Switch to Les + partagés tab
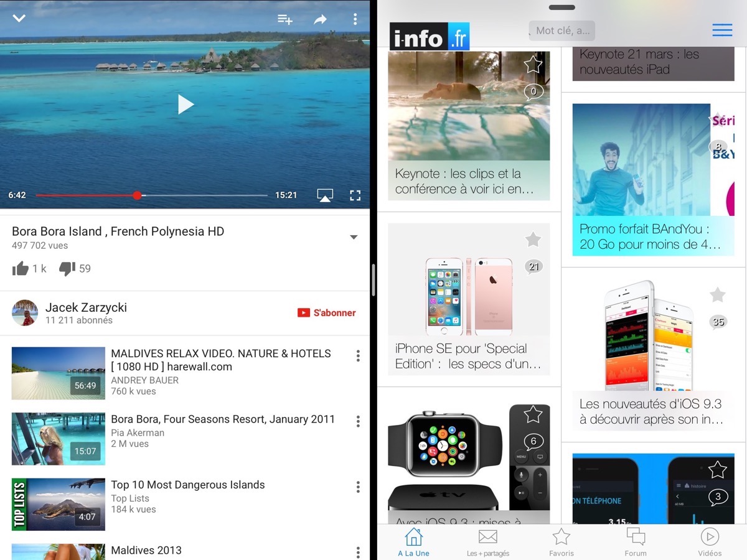 click(488, 542)
